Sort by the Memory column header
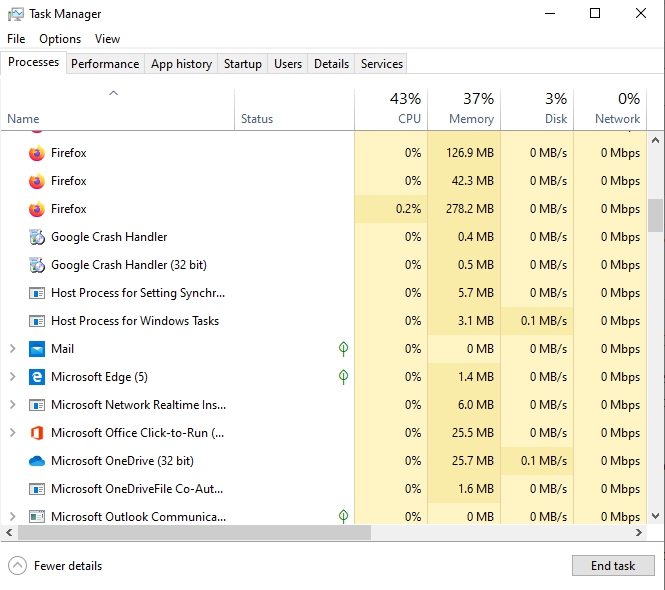 (464, 109)
